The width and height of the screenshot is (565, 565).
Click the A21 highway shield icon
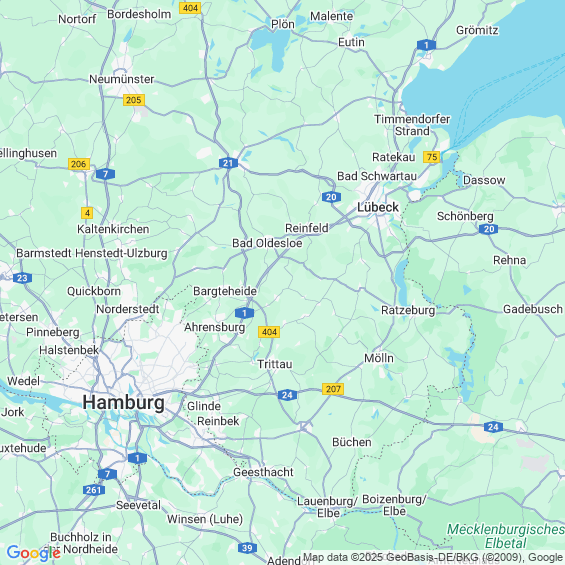pyautogui.click(x=228, y=163)
